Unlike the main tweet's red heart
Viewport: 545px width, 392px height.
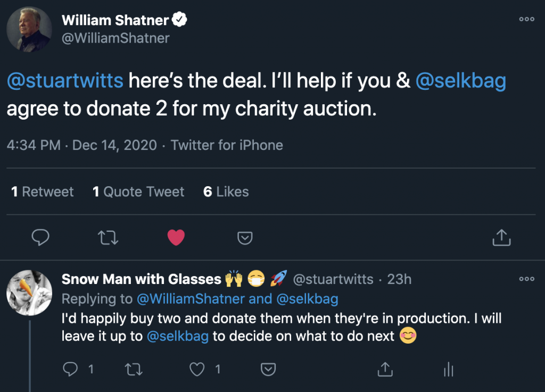(x=176, y=238)
